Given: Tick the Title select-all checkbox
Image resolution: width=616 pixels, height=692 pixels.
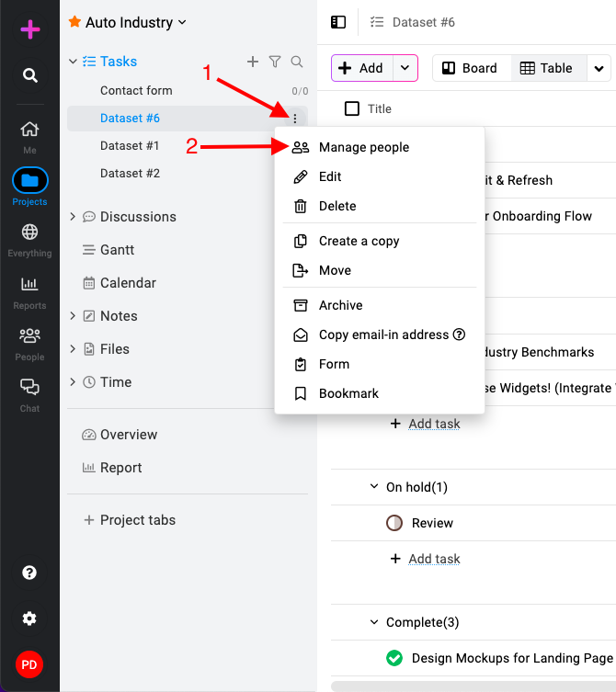Looking at the screenshot, I should [351, 108].
